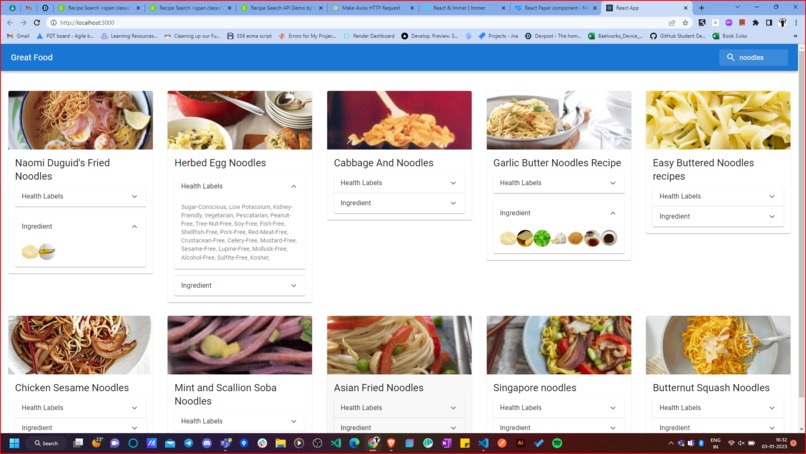Image resolution: width=806 pixels, height=454 pixels.
Task: Open Telegram from the taskbar
Action: click(x=189, y=443)
